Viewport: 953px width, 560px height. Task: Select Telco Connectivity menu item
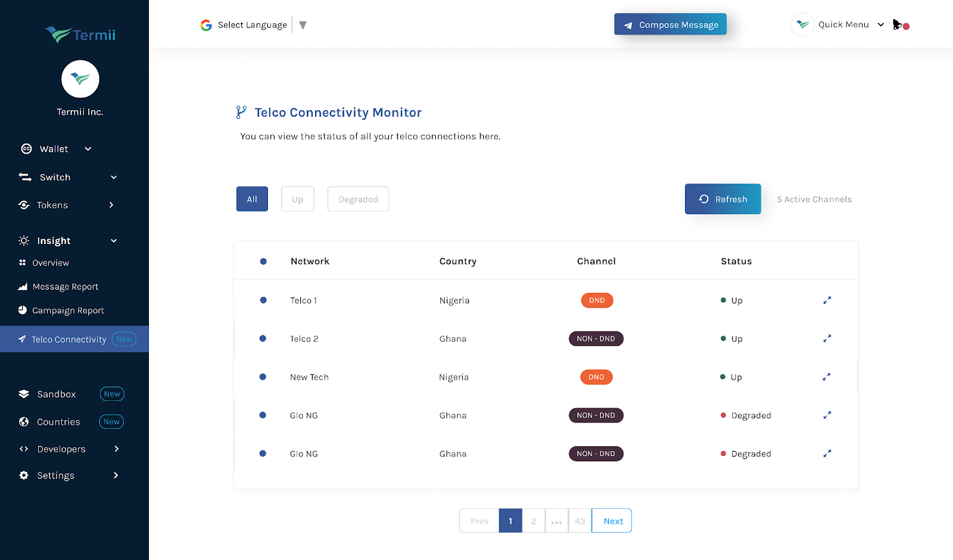(x=74, y=339)
